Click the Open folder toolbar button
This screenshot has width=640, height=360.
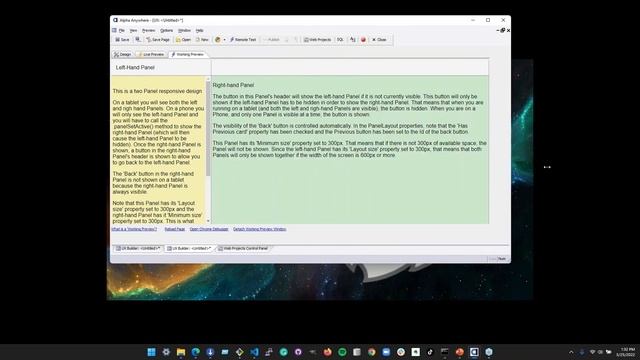(183, 40)
